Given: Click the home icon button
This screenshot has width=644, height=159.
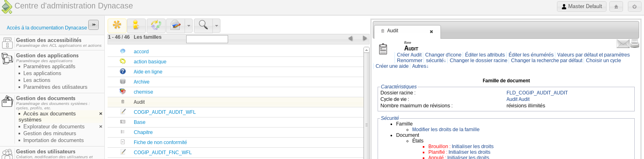Looking at the screenshot, I should [x=616, y=6].
